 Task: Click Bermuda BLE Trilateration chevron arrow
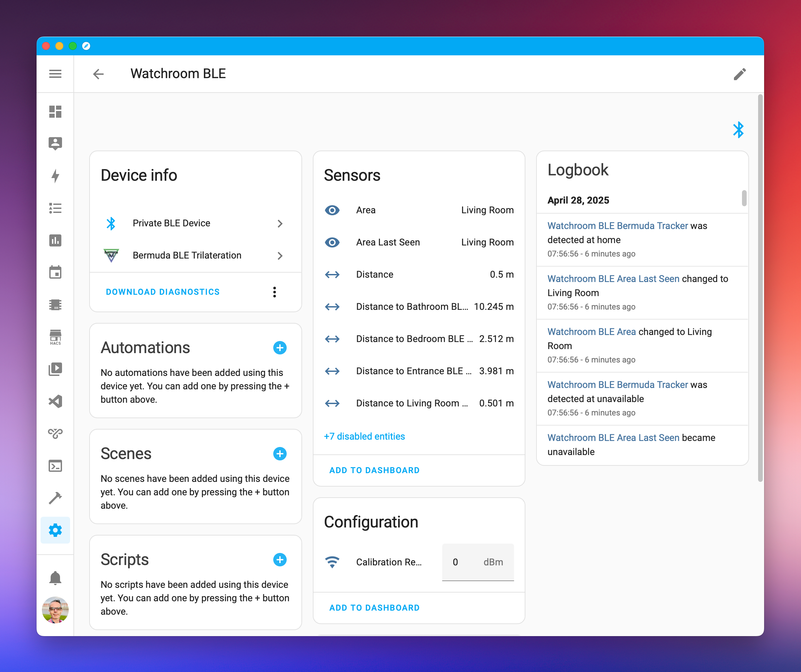(280, 256)
